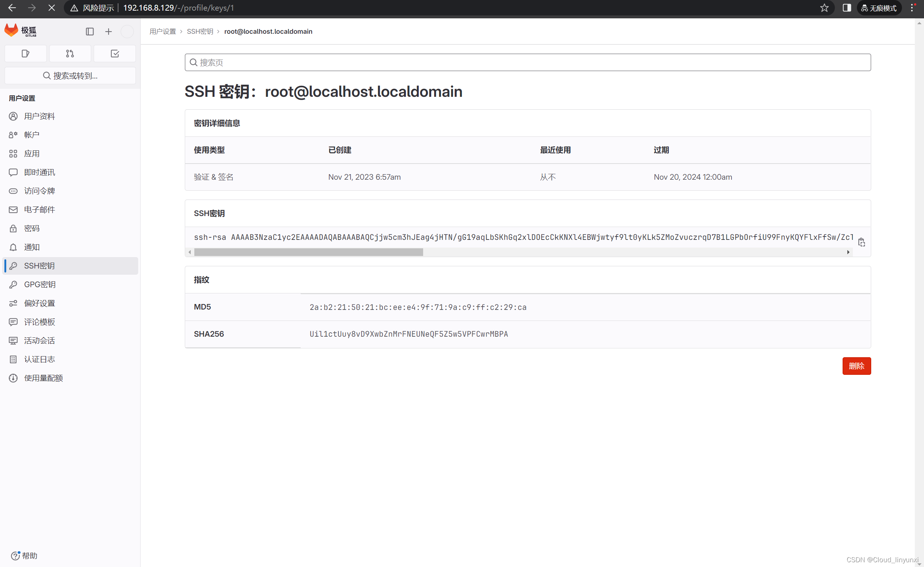The height and width of the screenshot is (567, 924).
Task: Copy the SSH key to clipboard
Action: tap(861, 242)
